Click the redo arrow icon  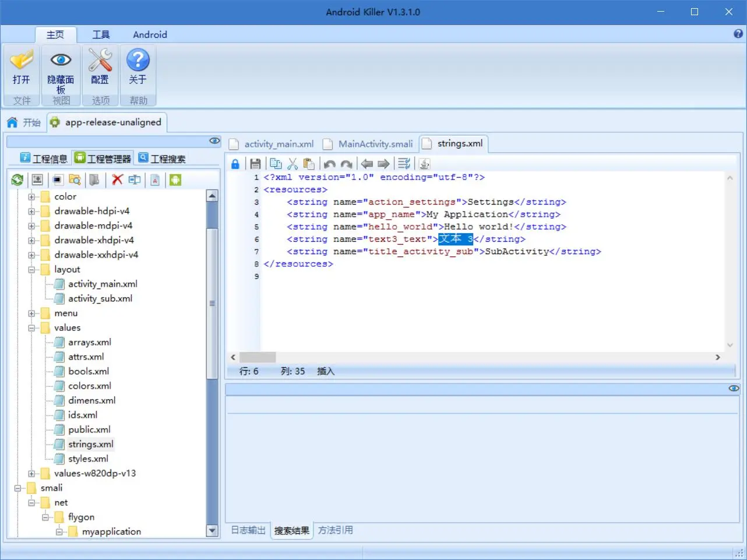[x=347, y=164]
